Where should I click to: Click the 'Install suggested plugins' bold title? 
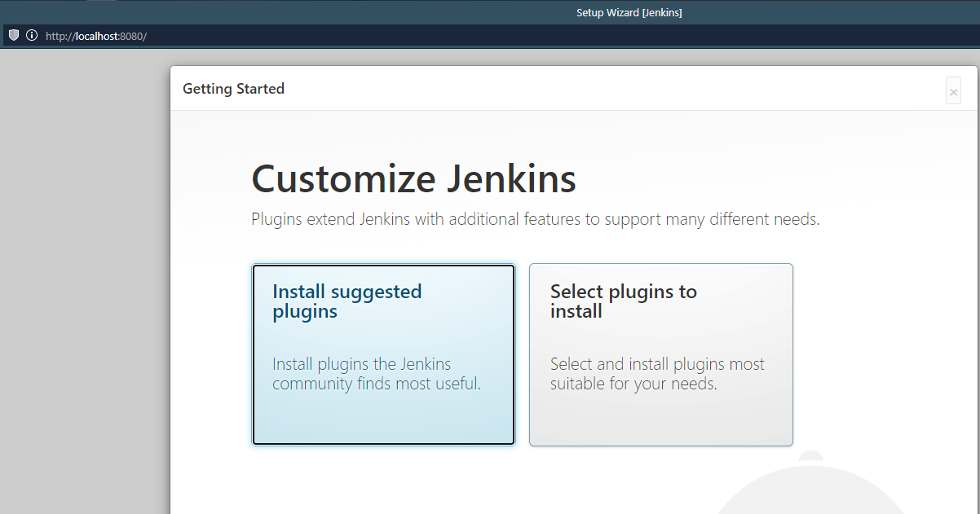point(347,301)
